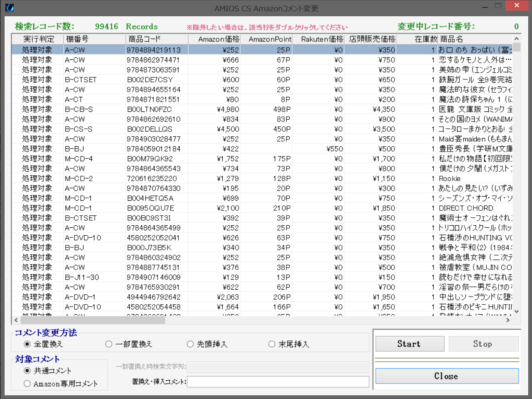Choose the 末尾挿入 radio option
This screenshot has width=532, height=399.
coord(272,344)
